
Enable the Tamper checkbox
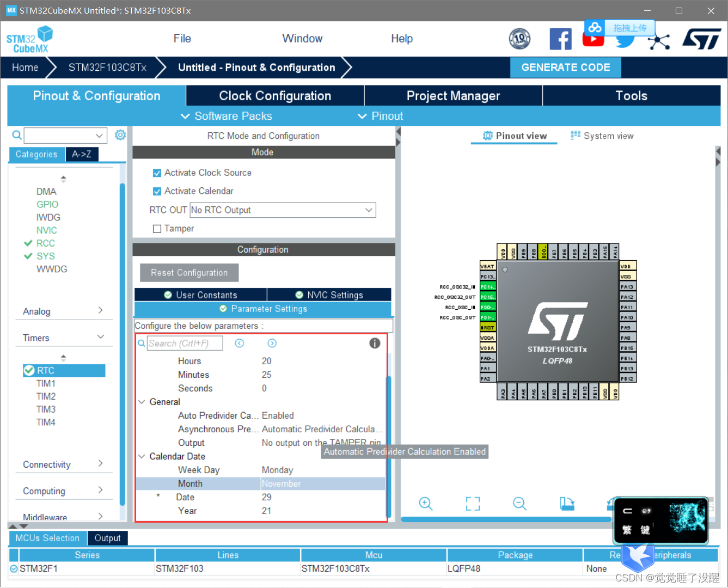[x=157, y=229]
